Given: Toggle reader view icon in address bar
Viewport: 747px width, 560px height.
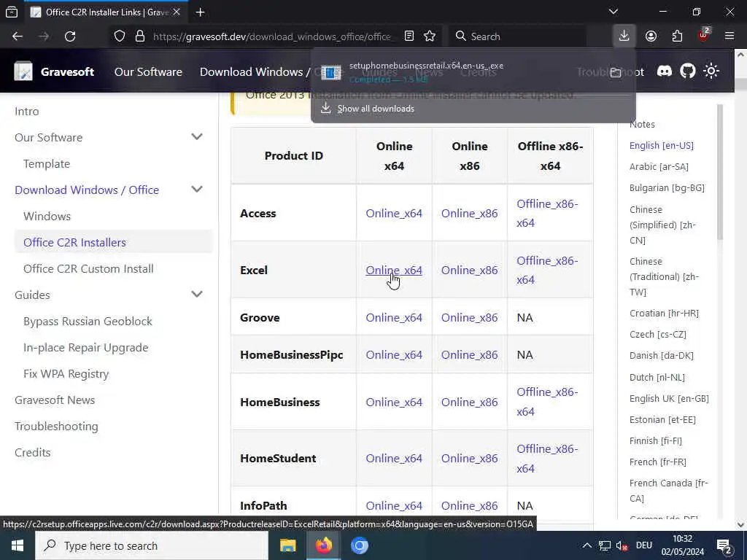Looking at the screenshot, I should coord(409,36).
